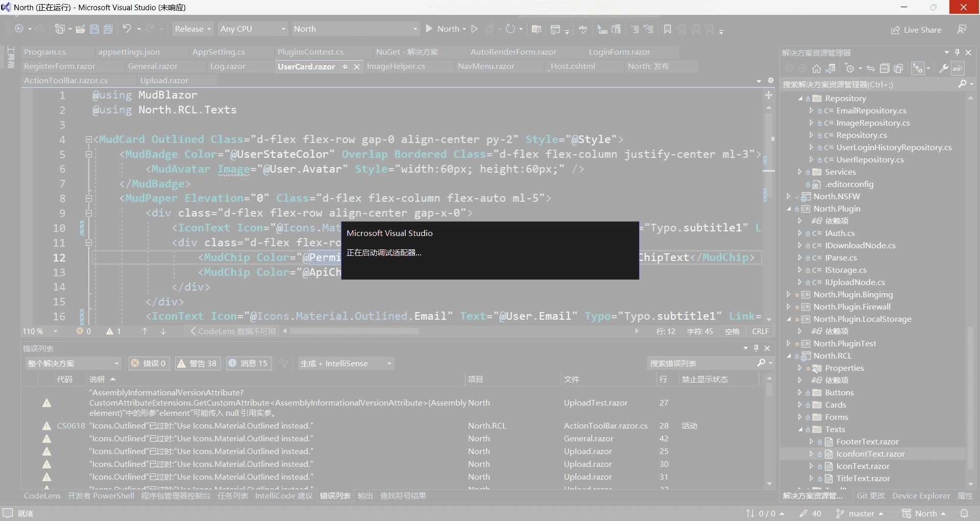The width and height of the screenshot is (980, 521).
Task: Click the Save file icon
Action: [x=94, y=29]
